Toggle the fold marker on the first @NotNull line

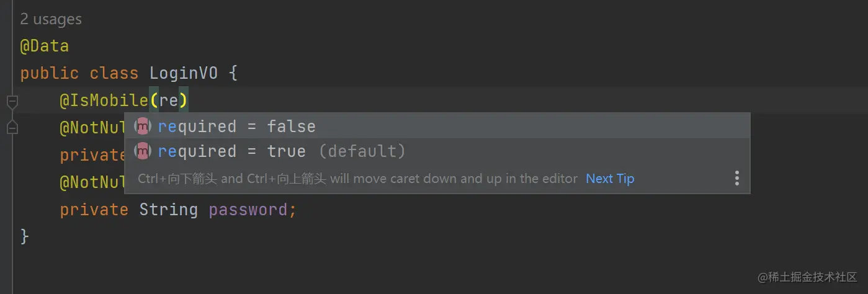pos(12,128)
